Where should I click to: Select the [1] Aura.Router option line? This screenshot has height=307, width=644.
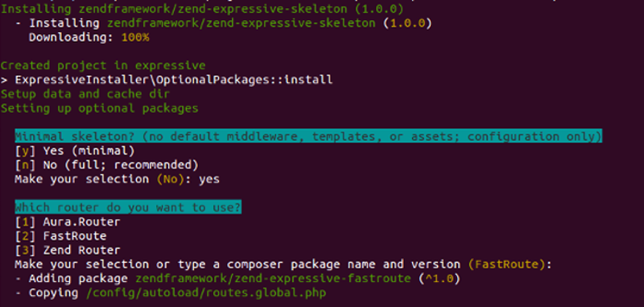click(x=68, y=222)
